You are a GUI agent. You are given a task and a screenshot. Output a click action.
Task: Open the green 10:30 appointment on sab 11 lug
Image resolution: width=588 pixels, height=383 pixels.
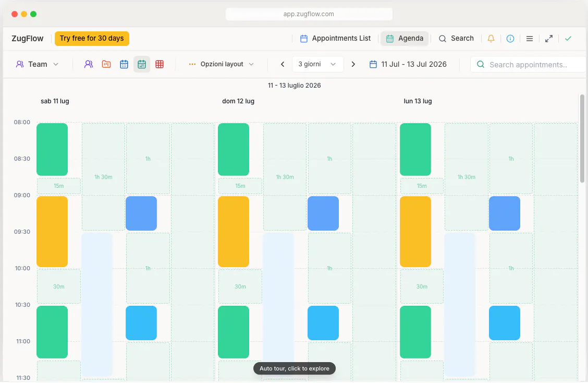point(52,332)
